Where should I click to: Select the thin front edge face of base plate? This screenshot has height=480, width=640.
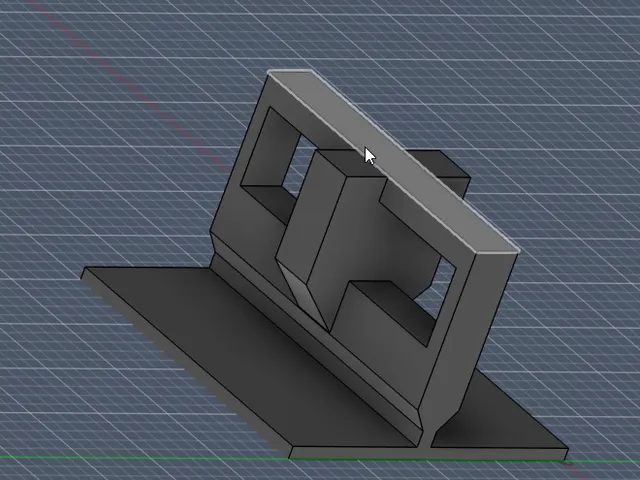pyautogui.click(x=428, y=453)
